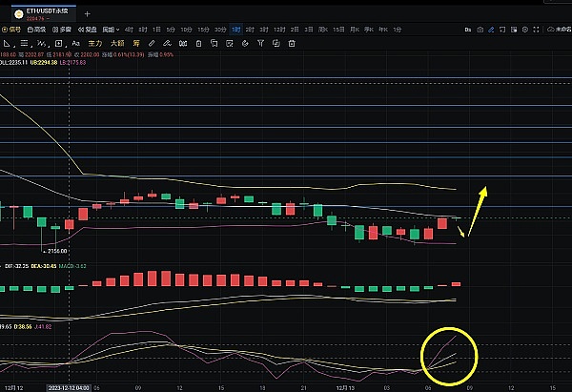This screenshot has height=392, width=572.
Task: Enter fullscreen chart mode
Action: click(536, 31)
